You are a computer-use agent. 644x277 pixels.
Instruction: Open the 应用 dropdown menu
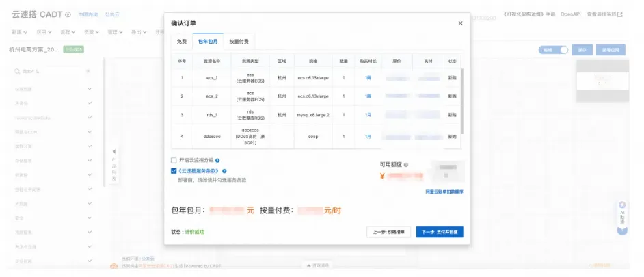(44, 32)
